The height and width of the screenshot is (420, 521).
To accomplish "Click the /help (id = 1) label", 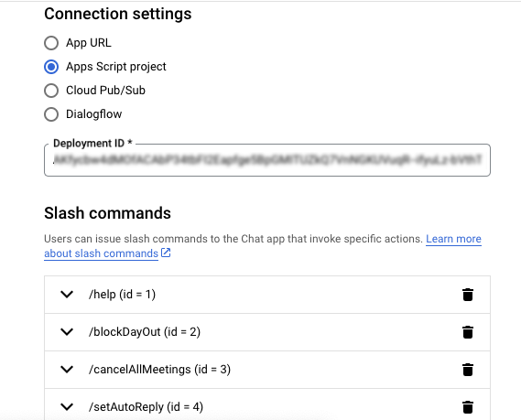I will (122, 295).
